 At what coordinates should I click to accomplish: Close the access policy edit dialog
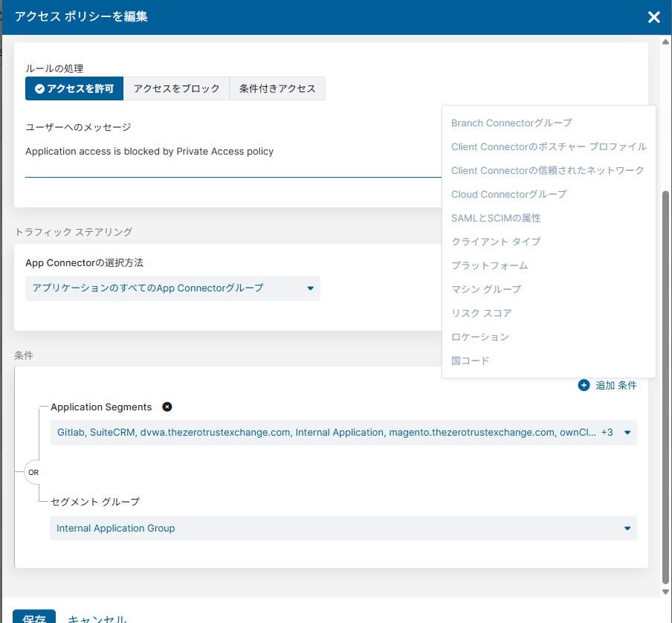(x=653, y=17)
